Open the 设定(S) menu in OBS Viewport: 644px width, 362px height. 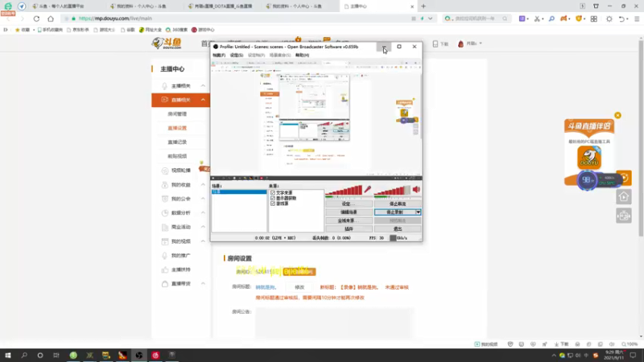[237, 55]
